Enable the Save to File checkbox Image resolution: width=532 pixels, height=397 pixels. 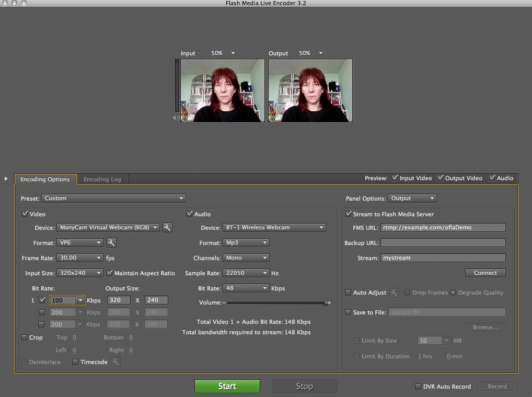(348, 312)
